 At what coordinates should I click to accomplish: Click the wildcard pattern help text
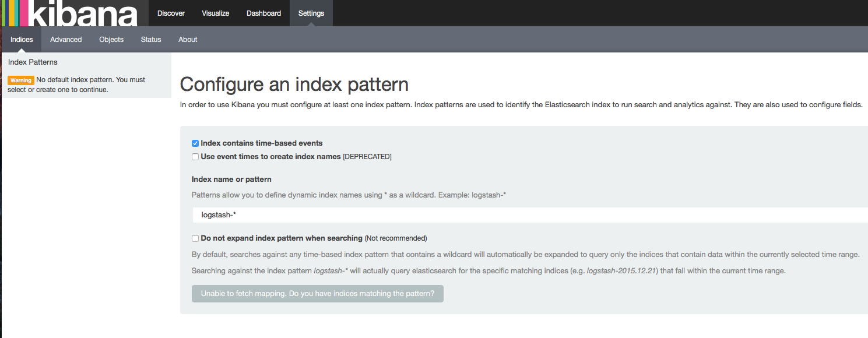(349, 195)
